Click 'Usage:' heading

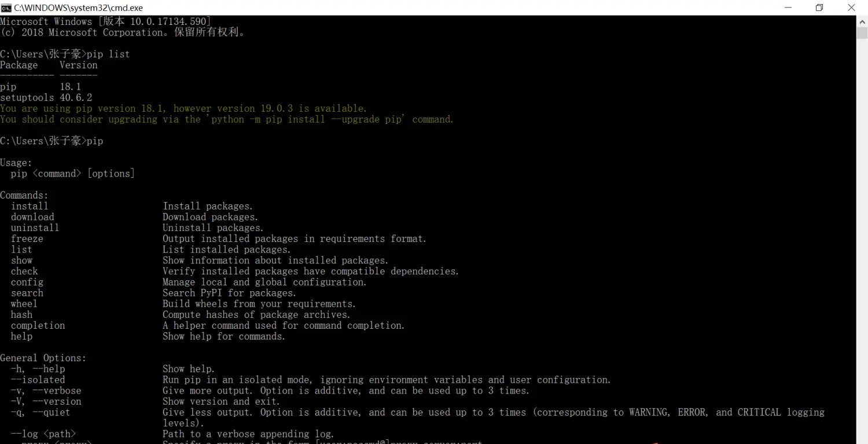click(16, 163)
